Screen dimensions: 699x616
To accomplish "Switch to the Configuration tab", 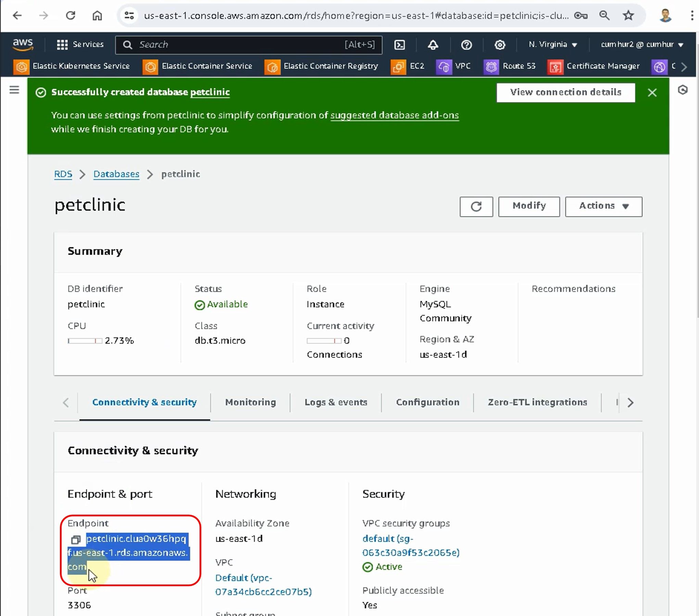I will 428,402.
